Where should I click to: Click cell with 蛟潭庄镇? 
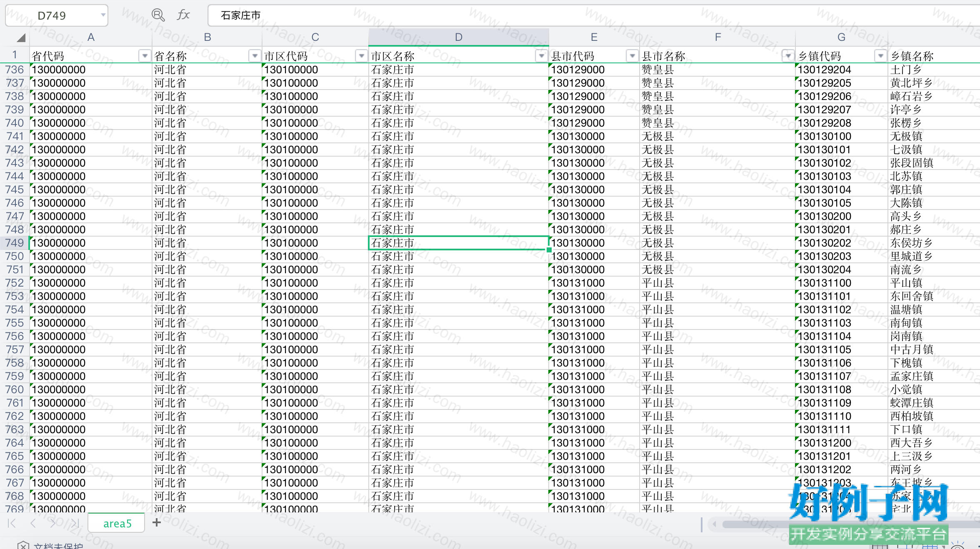click(934, 403)
